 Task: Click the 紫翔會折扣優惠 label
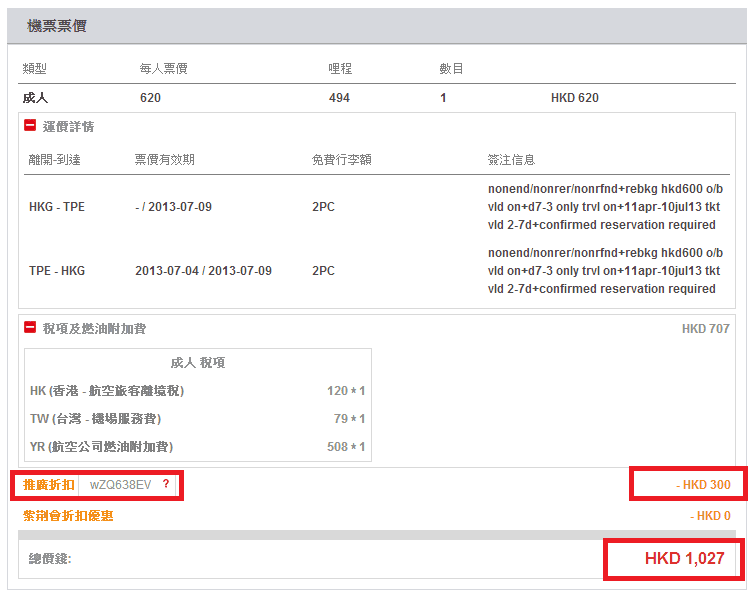click(68, 516)
